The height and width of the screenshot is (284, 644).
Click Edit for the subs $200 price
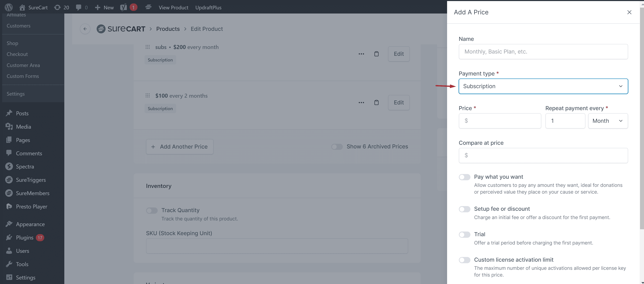[399, 54]
